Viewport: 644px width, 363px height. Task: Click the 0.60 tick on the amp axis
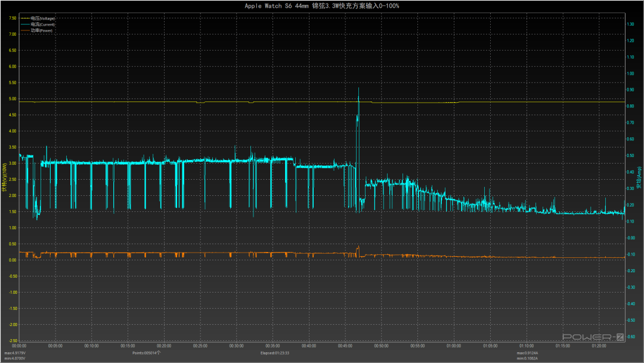click(630, 139)
